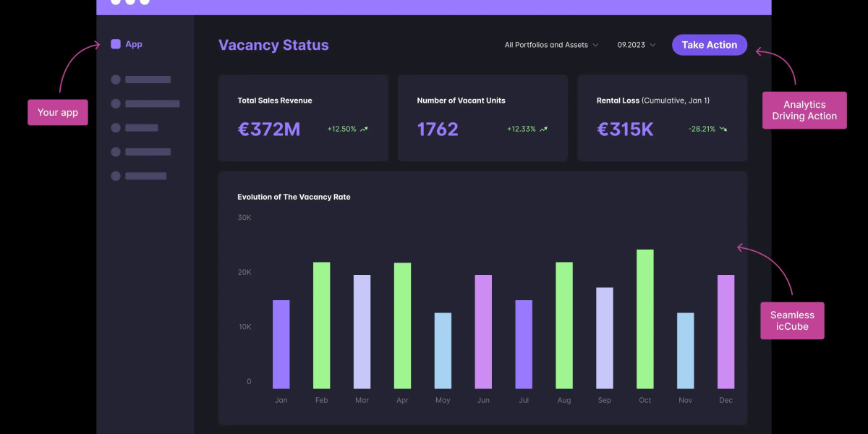Click the Total Sales Revenue card
Viewport: 868px width, 434px height.
pyautogui.click(x=303, y=117)
